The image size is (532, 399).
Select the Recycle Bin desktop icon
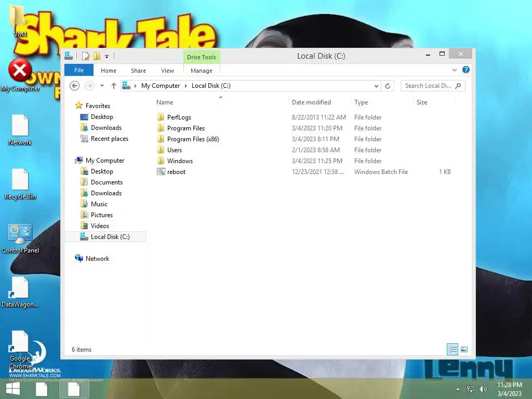pos(20,184)
